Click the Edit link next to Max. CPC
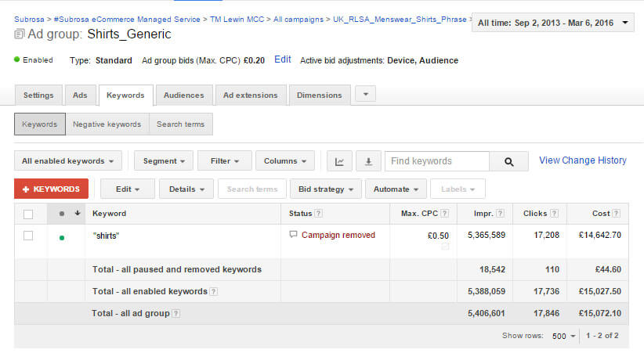644x353 pixels. (283, 59)
